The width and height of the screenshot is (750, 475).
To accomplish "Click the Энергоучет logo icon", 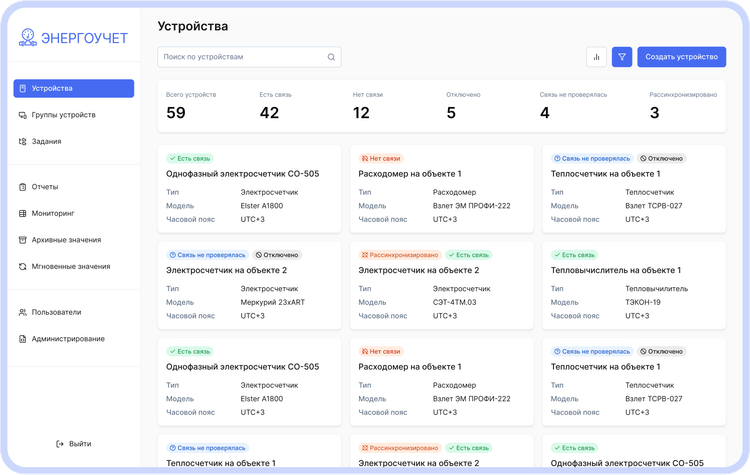I will click(x=27, y=38).
